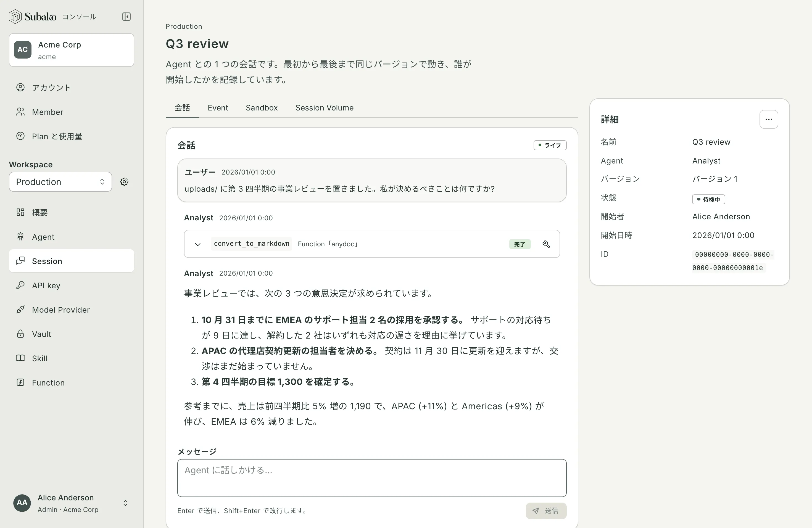Go to Model Provider

coord(71,310)
